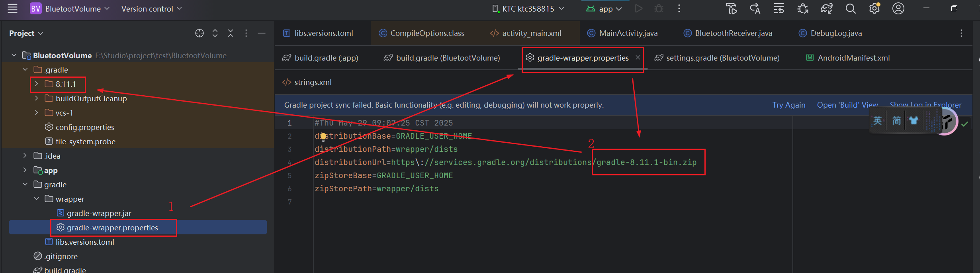
Task: Click zipStorePath=wrapper/dists line
Action: click(x=377, y=189)
